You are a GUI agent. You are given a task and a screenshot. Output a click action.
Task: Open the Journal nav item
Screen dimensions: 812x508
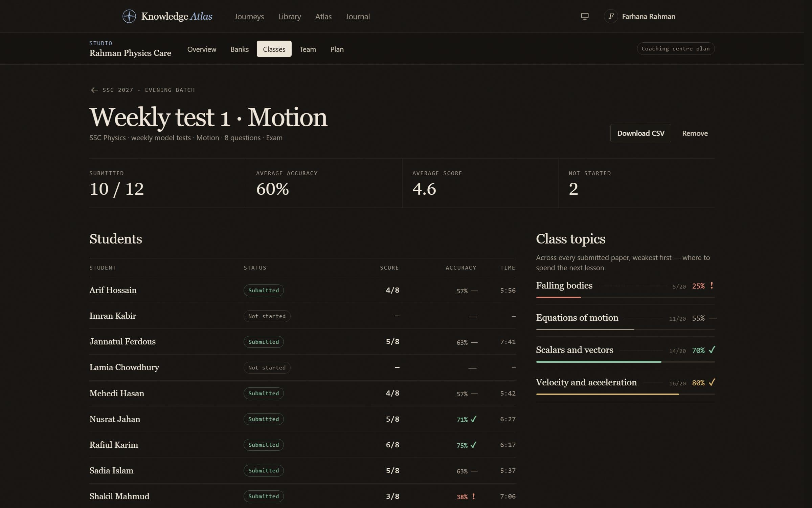point(357,16)
